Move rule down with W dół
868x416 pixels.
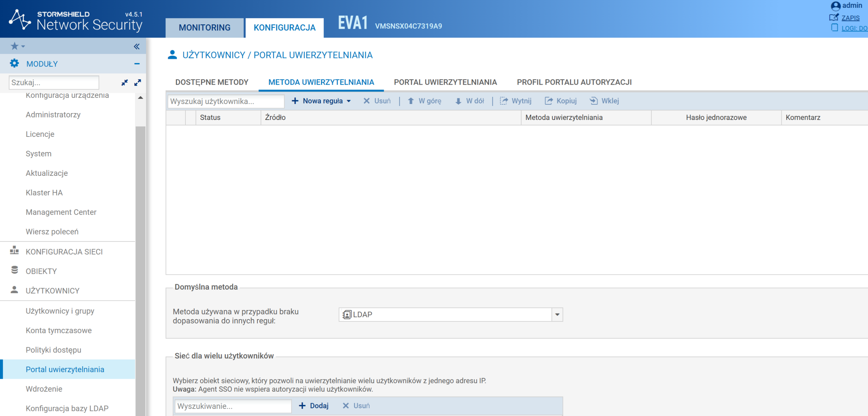[x=470, y=101]
